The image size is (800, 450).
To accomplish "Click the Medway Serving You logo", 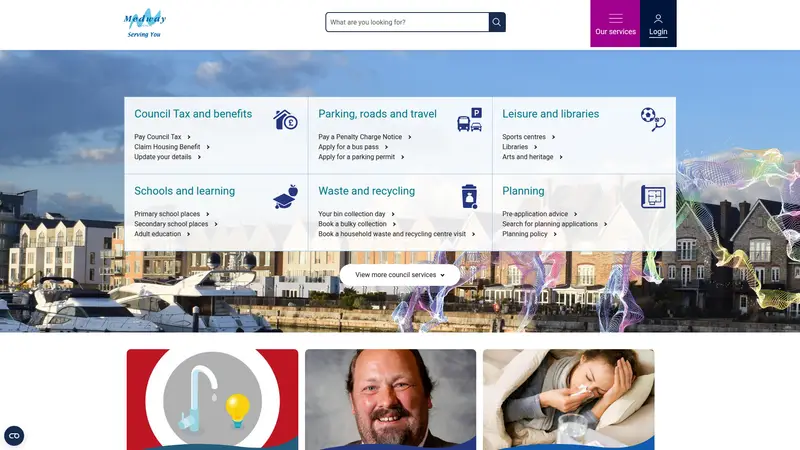I will click(145, 23).
